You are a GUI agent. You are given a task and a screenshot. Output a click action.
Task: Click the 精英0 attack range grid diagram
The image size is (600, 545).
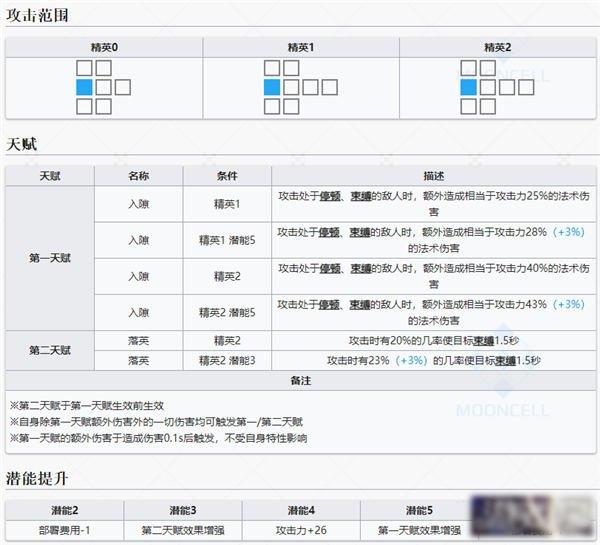pos(103,87)
